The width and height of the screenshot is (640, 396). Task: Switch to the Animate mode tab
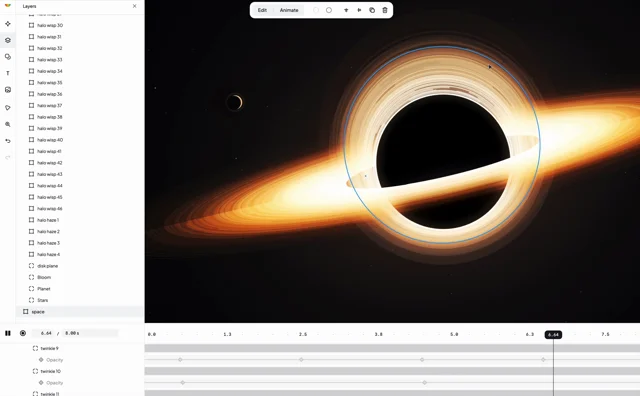289,10
